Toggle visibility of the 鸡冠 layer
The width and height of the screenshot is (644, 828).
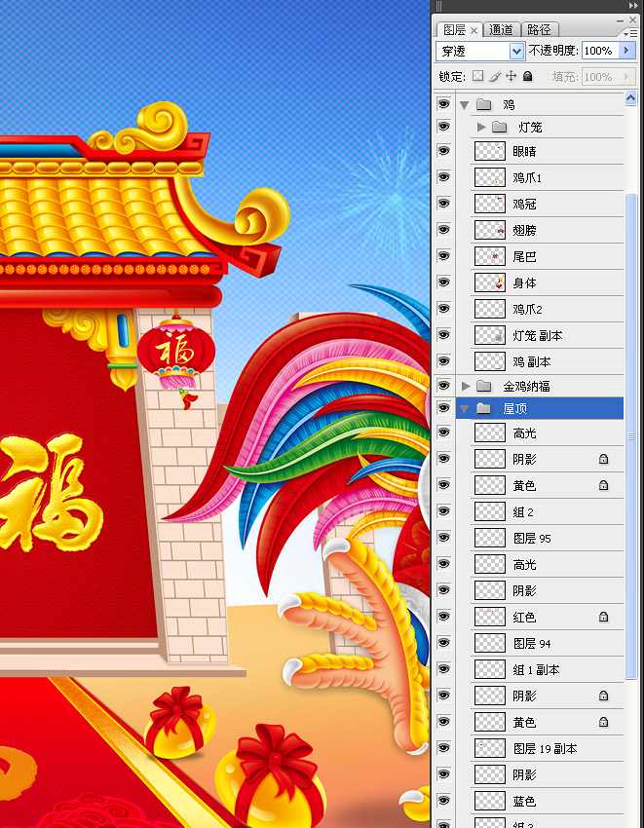tap(443, 204)
